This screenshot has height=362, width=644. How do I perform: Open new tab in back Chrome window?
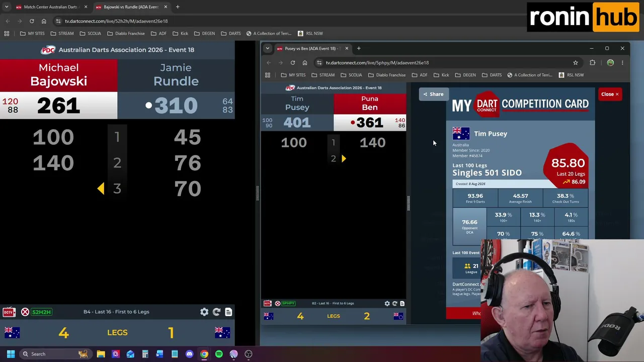(178, 7)
